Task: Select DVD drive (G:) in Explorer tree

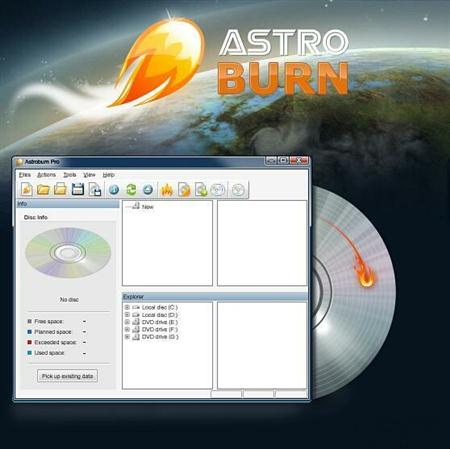Action: (160, 337)
